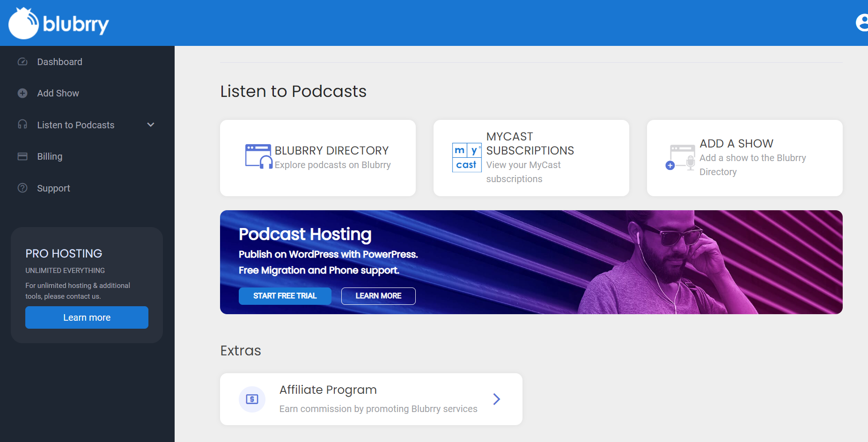Click START FREE TRIAL on banner
This screenshot has width=868, height=442.
coord(285,296)
